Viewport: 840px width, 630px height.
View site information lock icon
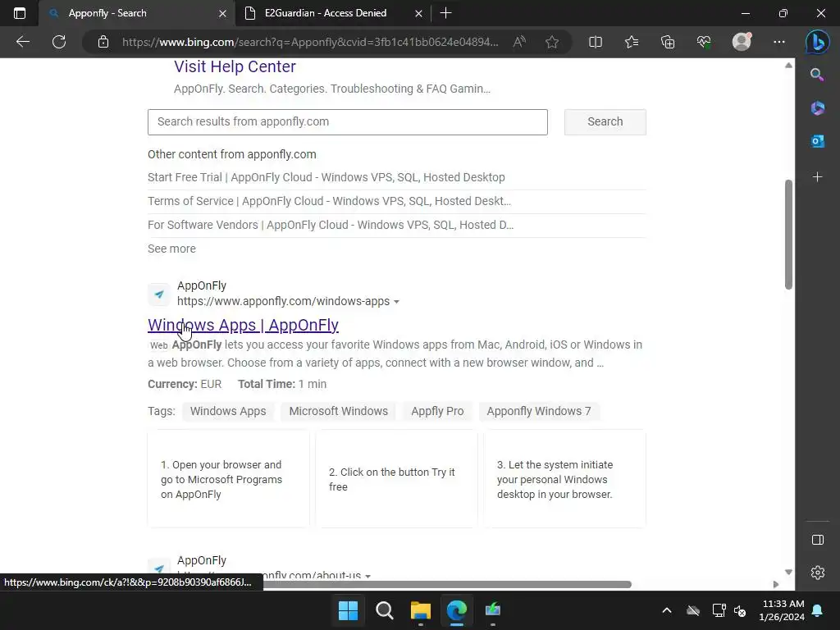point(103,42)
